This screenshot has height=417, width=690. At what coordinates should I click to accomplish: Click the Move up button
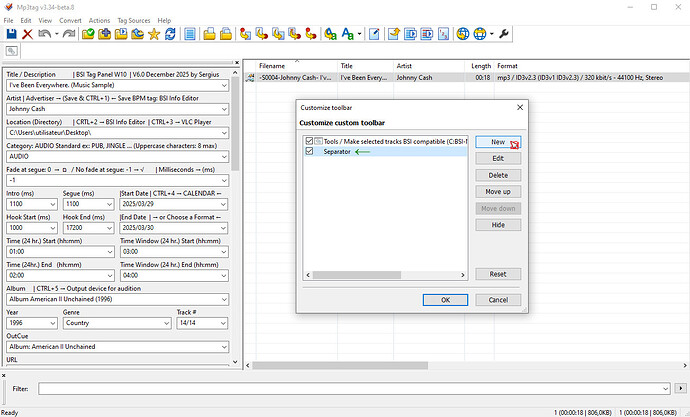click(x=498, y=192)
